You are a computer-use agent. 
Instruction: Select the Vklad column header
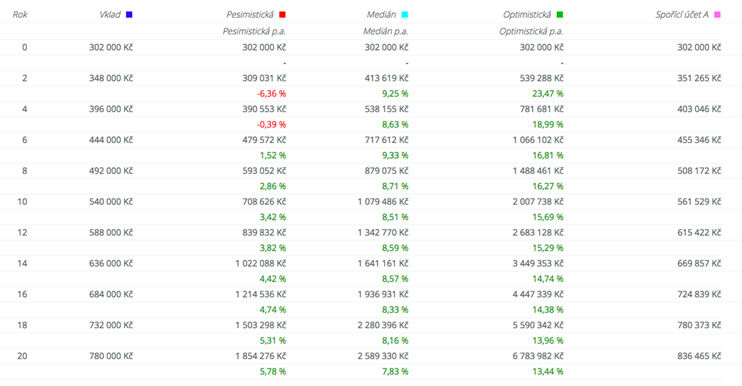tap(110, 15)
